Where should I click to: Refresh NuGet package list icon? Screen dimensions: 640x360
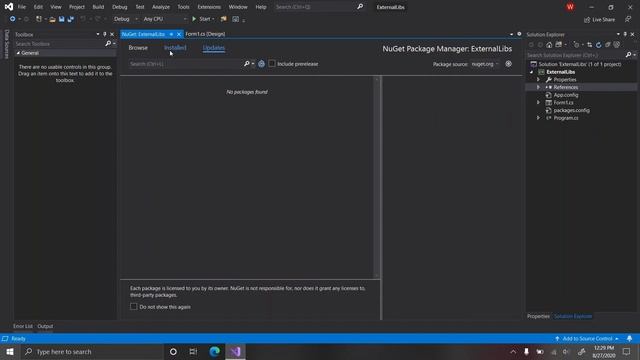[x=261, y=64]
